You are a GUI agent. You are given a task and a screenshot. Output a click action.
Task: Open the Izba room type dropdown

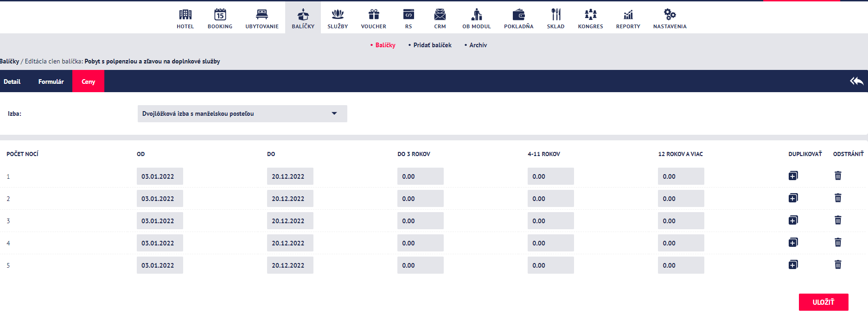pyautogui.click(x=243, y=113)
